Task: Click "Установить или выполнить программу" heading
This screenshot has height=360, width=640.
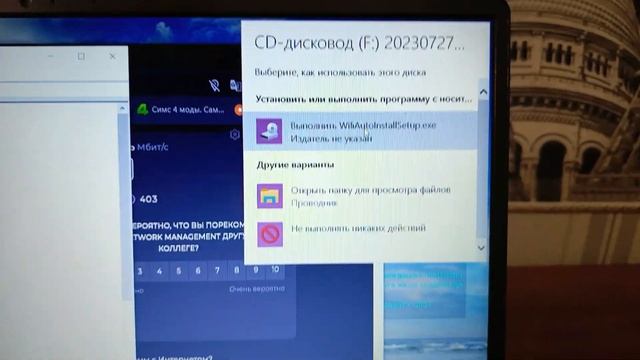Action: point(363,99)
